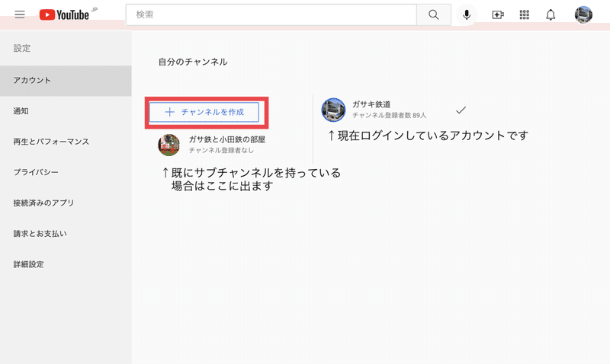Open the create video camera icon

(x=498, y=14)
